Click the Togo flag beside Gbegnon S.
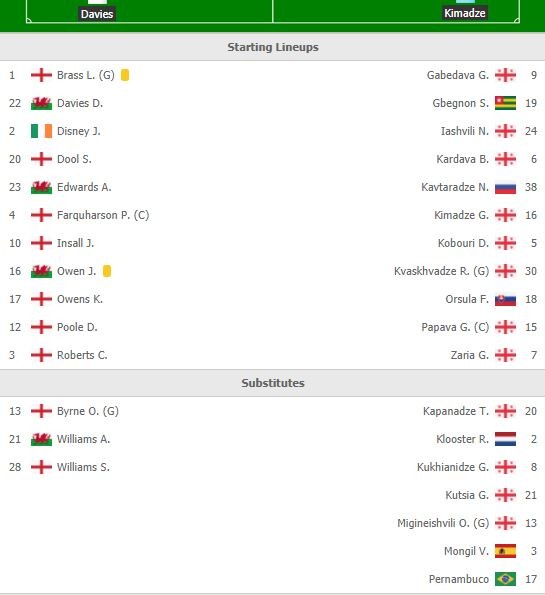The width and height of the screenshot is (545, 595). coord(505,103)
